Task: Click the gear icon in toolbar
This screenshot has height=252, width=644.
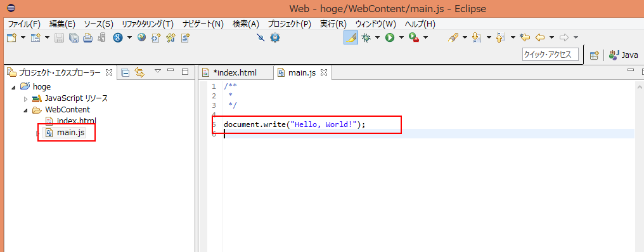Action: (x=274, y=38)
